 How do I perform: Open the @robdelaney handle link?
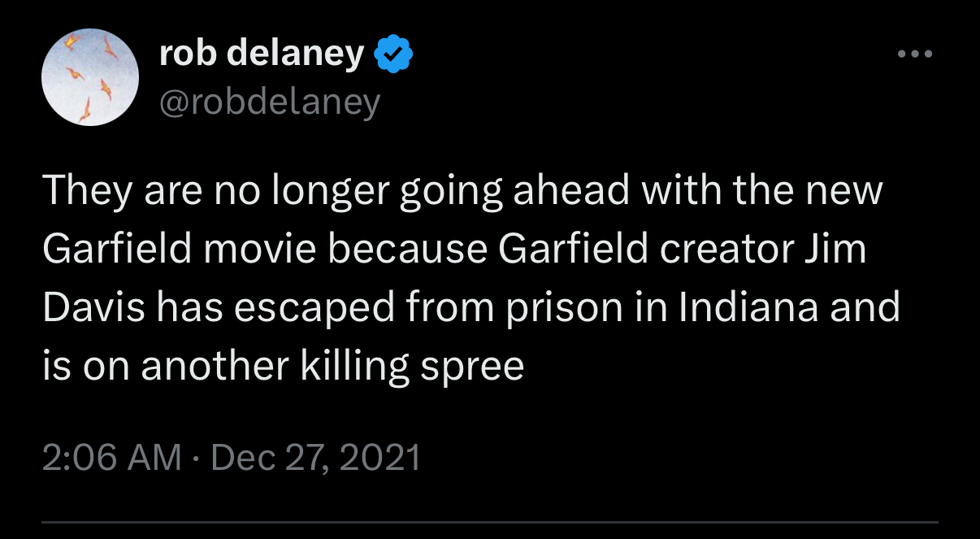pos(269,102)
